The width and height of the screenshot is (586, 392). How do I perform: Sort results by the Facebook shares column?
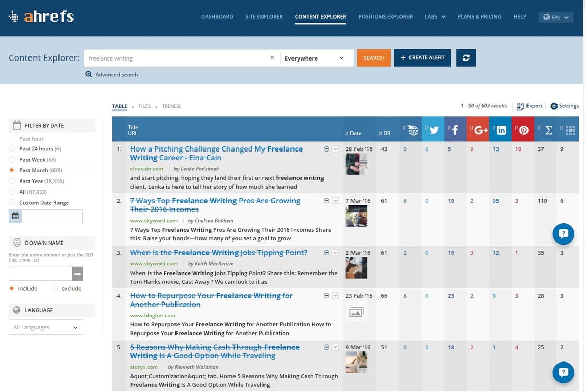[455, 130]
